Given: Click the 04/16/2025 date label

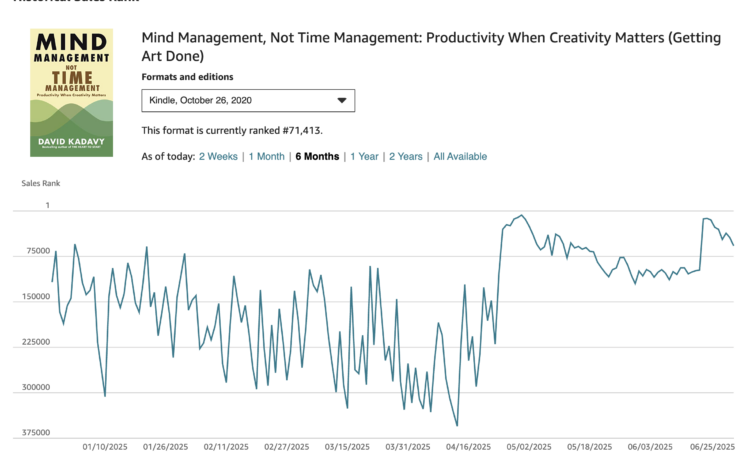Looking at the screenshot, I should 468,447.
